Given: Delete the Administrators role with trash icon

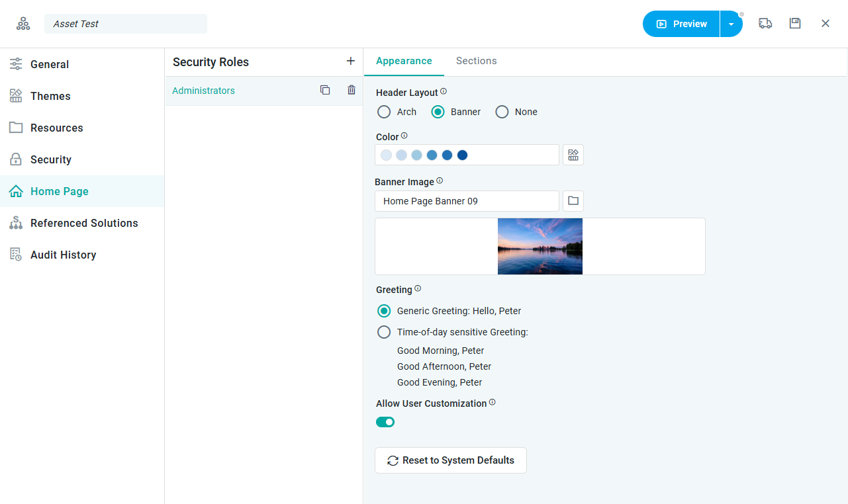Looking at the screenshot, I should tap(352, 91).
